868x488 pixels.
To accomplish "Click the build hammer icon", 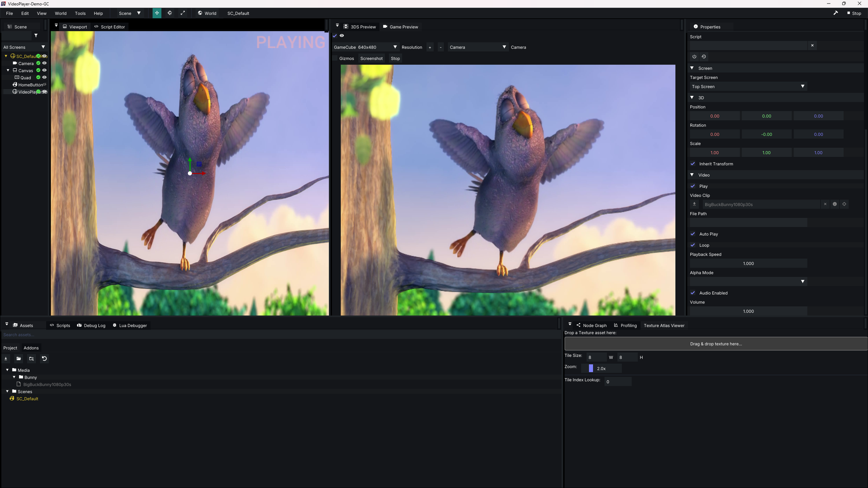I will tap(836, 13).
